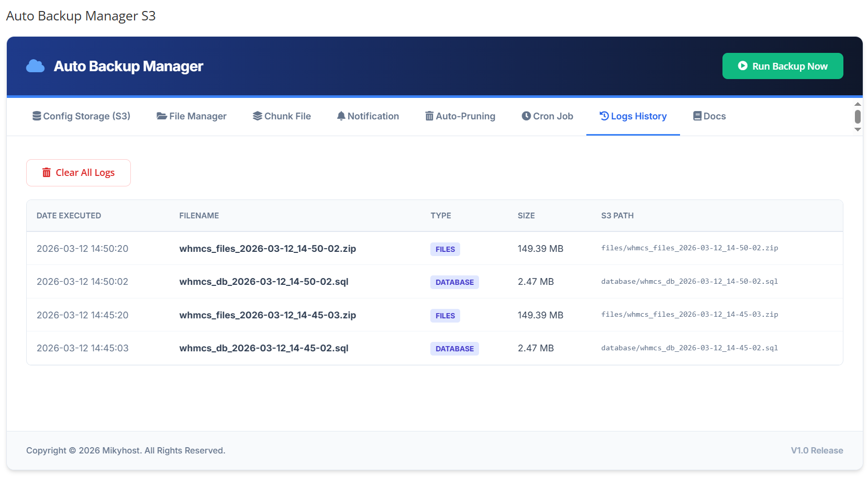Click the filename whmcs_files_2026-03-12_14-45-03.zip
Viewport: 868px width, 477px height.
pyautogui.click(x=268, y=315)
